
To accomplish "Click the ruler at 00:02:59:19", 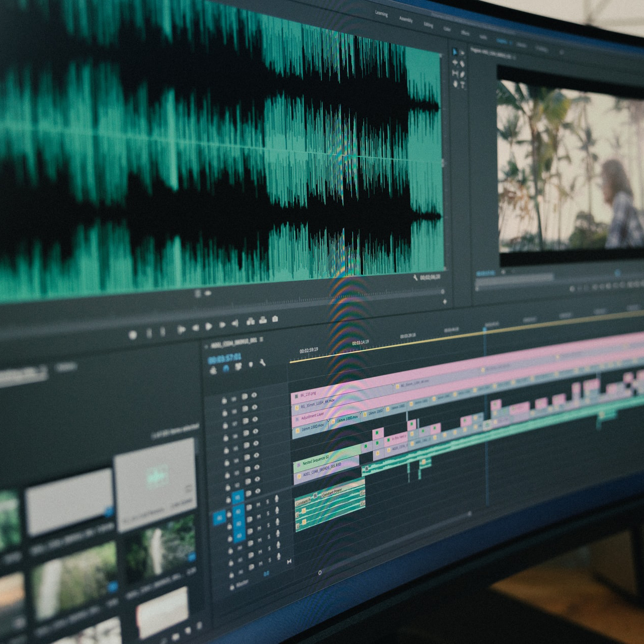I will tap(309, 350).
